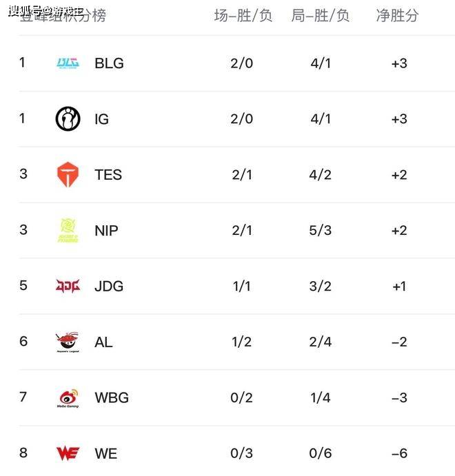Click the JDG team name
The width and height of the screenshot is (455, 476).
[109, 286]
